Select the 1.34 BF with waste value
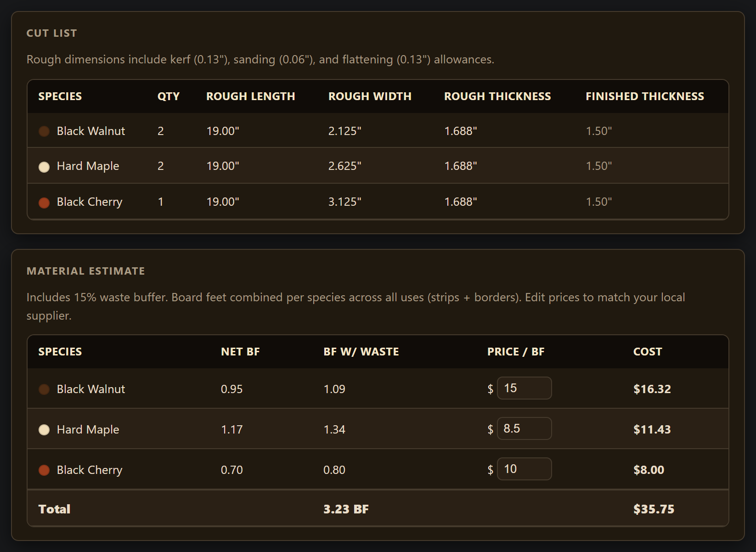The height and width of the screenshot is (552, 756). pos(334,429)
